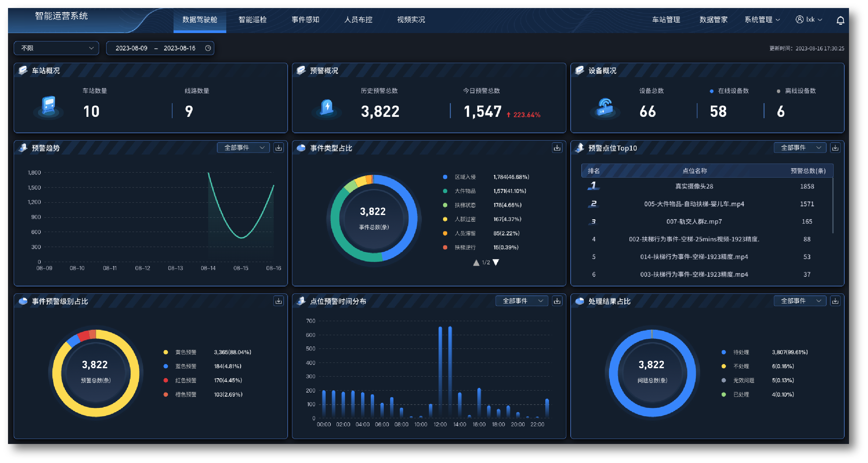Expand the 系统管理 menu
The image size is (868, 463).
click(762, 20)
